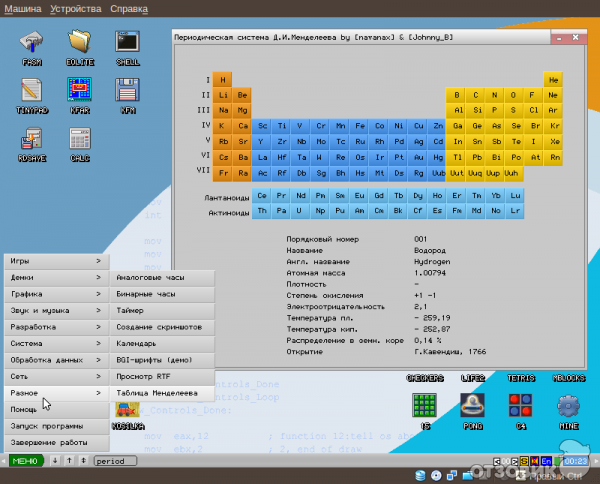
Task: Select Таблица Менделеева from the submenu
Action: [x=161, y=393]
